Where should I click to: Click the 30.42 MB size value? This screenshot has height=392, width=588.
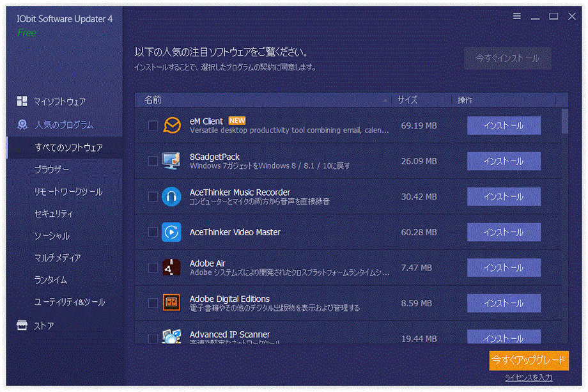(x=419, y=197)
